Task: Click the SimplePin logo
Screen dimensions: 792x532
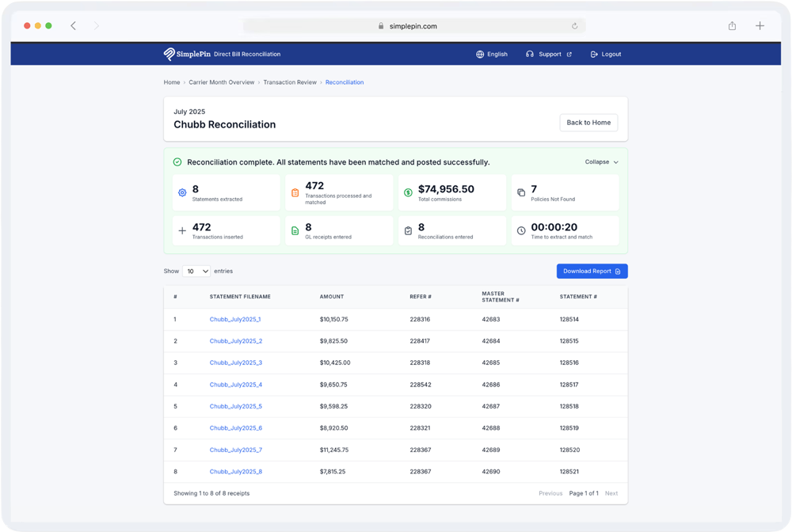Action: coord(187,54)
